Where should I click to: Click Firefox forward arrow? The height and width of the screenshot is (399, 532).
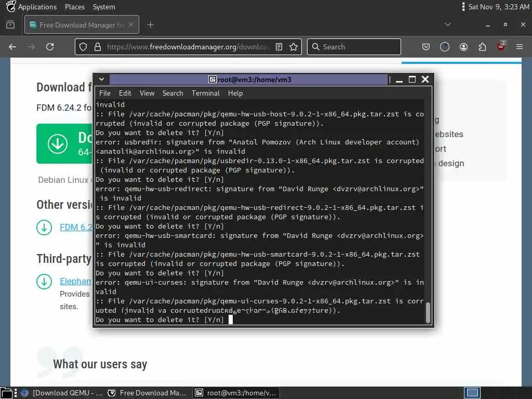pos(31,47)
